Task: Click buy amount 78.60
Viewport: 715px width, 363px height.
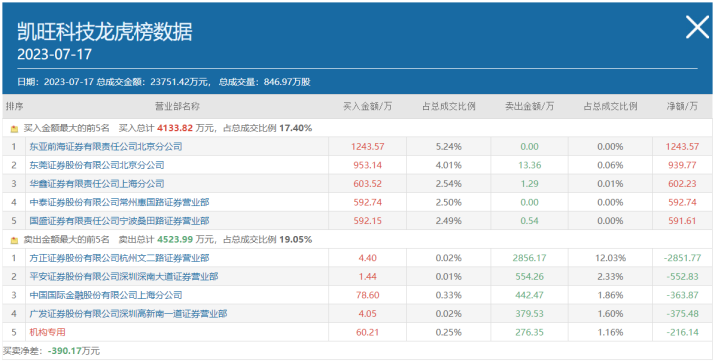Action: pyautogui.click(x=368, y=295)
